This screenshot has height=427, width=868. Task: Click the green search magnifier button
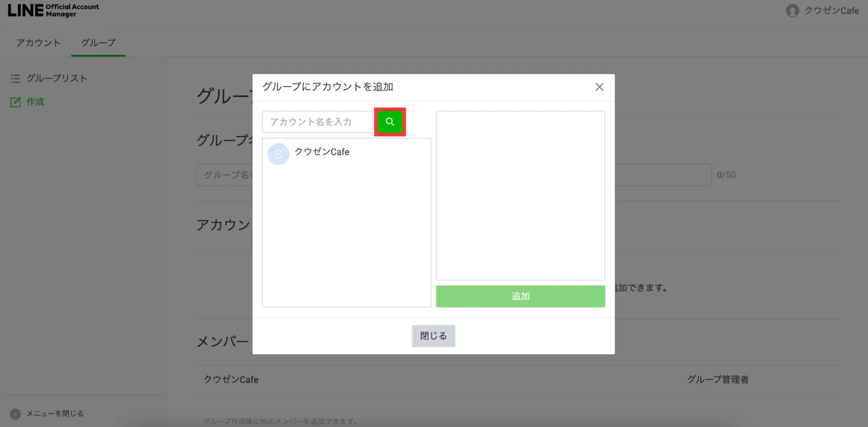click(390, 122)
